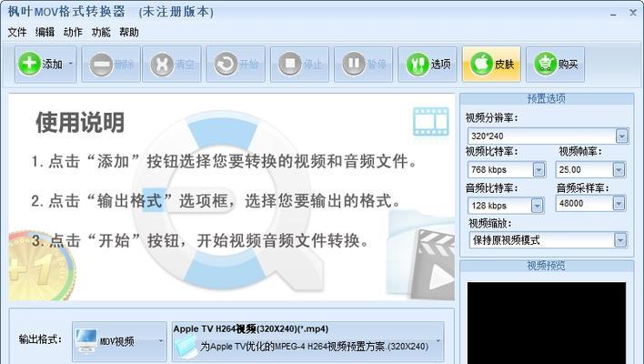Image resolution: width=644 pixels, height=364 pixels.
Task: Click the 视频缩放: label
Action: [x=490, y=224]
